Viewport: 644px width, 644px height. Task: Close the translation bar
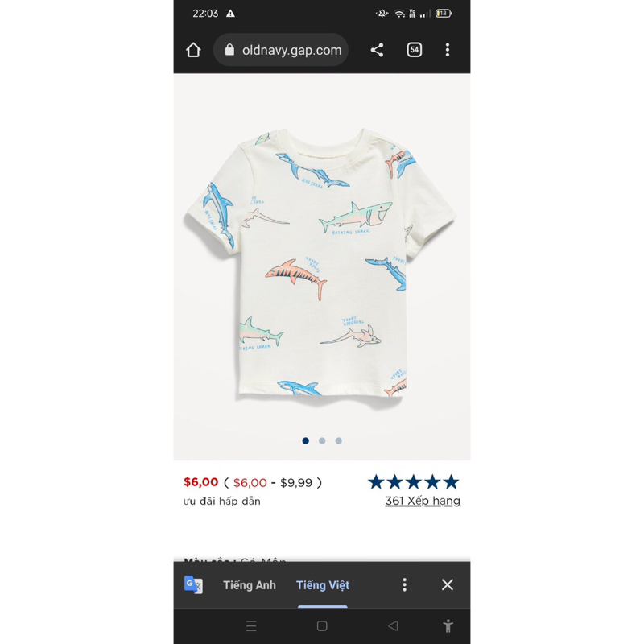pyautogui.click(x=448, y=585)
